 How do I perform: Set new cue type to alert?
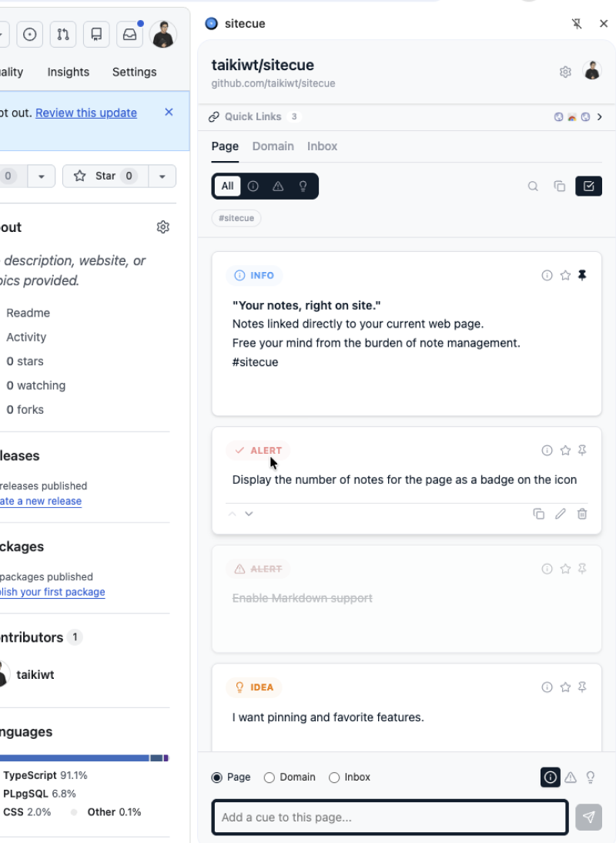571,777
